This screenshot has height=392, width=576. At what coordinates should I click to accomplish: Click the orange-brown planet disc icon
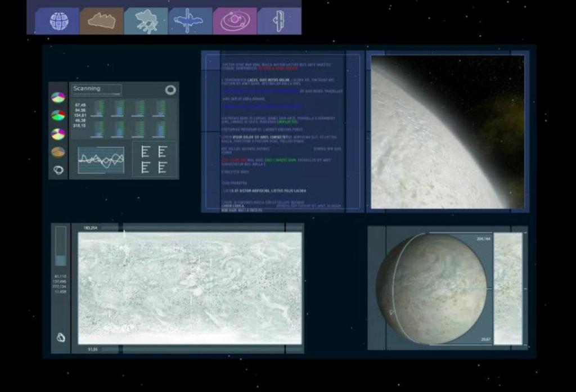[x=58, y=152]
